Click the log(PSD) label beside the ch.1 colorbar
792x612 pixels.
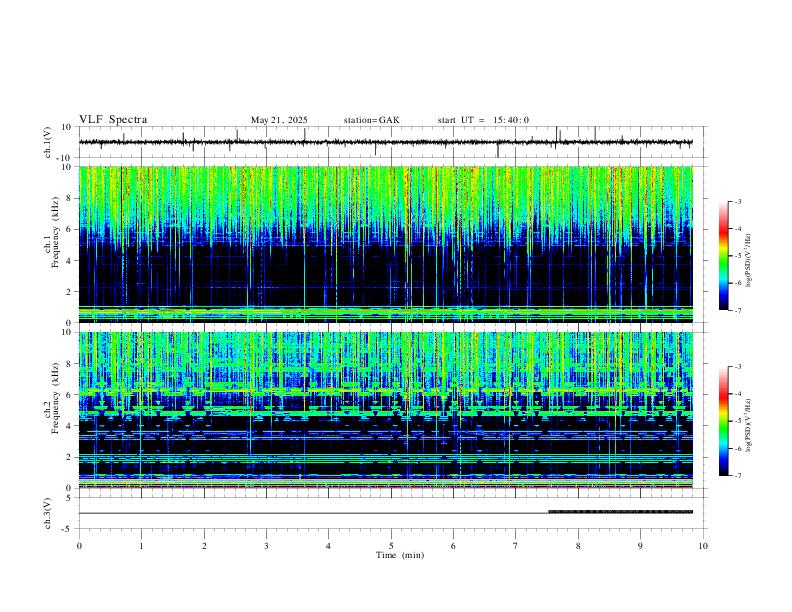click(749, 261)
